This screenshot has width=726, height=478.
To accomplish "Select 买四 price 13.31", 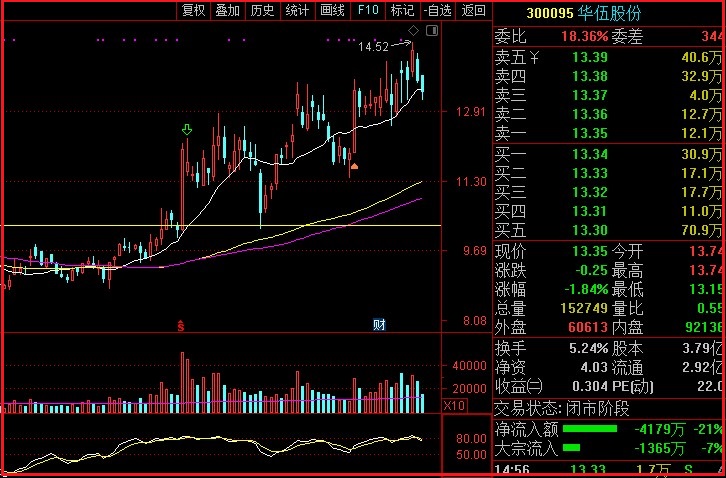I will [590, 211].
